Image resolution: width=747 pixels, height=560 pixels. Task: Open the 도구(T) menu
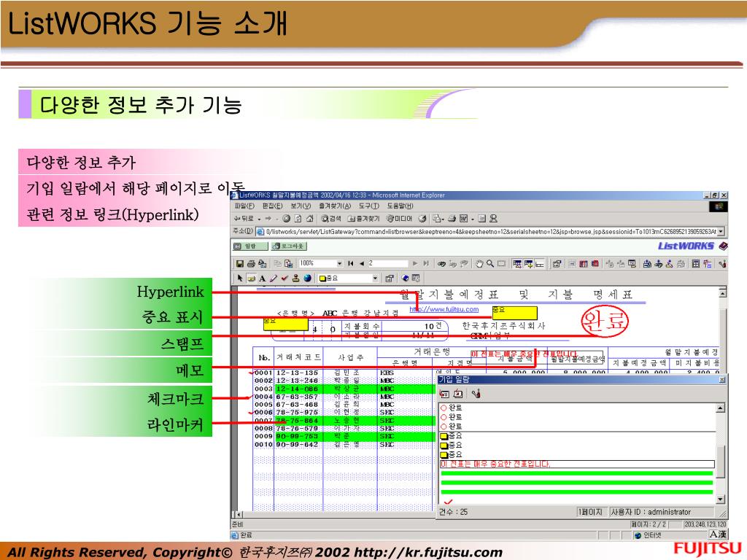point(369,206)
